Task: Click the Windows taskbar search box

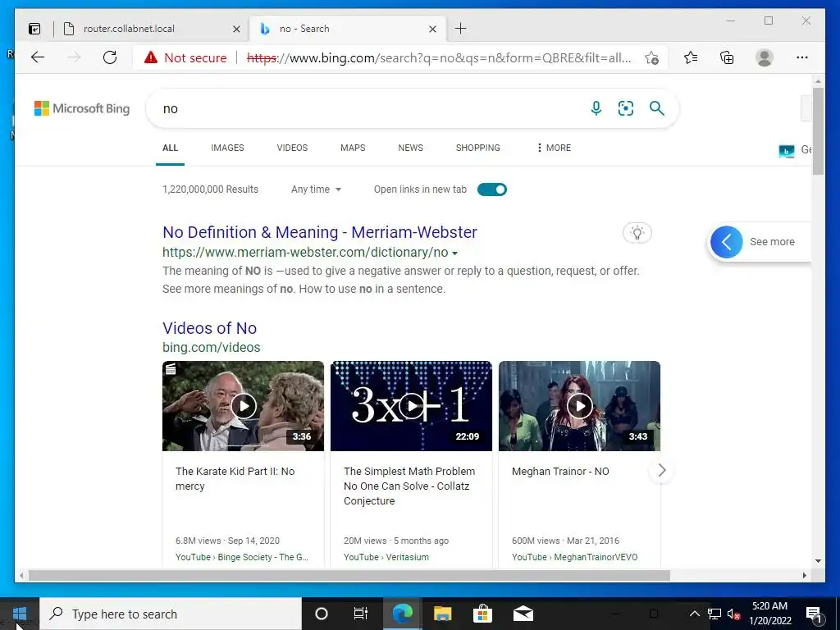Action: [171, 614]
